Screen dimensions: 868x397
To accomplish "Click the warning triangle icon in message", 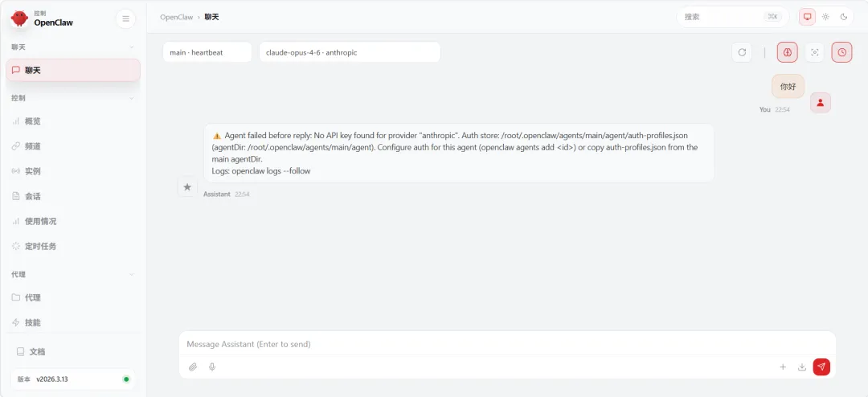I will [216, 136].
